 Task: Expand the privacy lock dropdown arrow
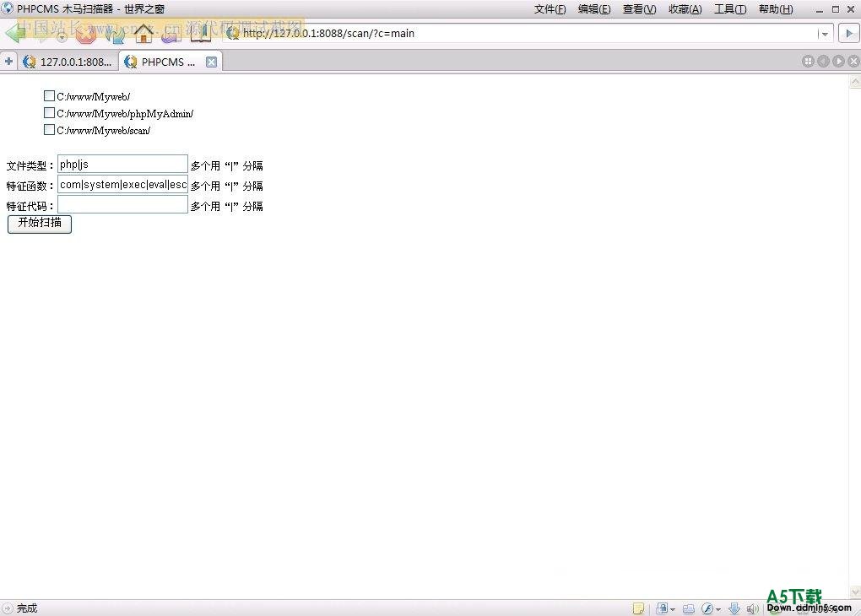pos(673,609)
